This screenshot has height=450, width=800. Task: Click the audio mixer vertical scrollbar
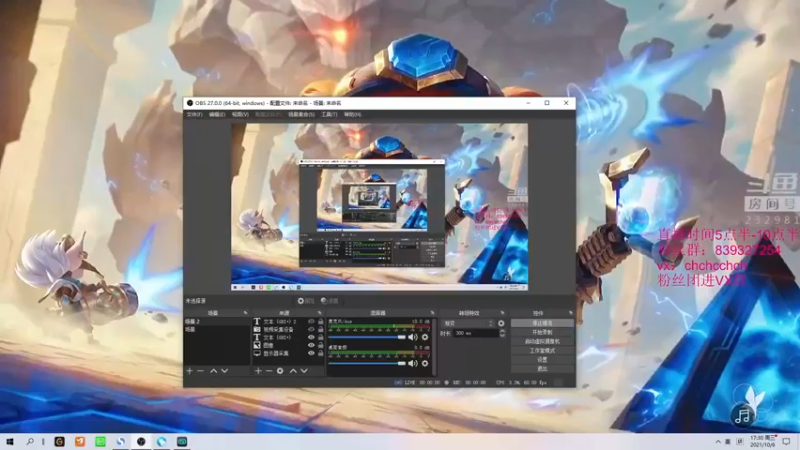(434, 347)
